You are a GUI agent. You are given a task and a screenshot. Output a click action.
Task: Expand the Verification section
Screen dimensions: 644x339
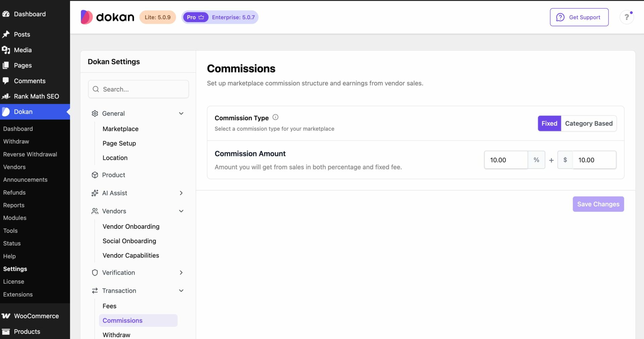coord(181,273)
